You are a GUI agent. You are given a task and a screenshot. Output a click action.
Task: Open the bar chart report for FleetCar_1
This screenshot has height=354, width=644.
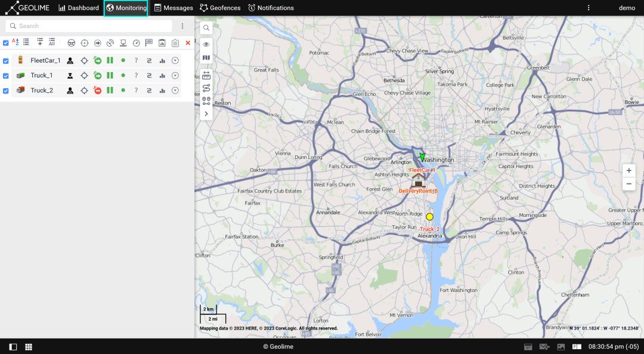[162, 60]
